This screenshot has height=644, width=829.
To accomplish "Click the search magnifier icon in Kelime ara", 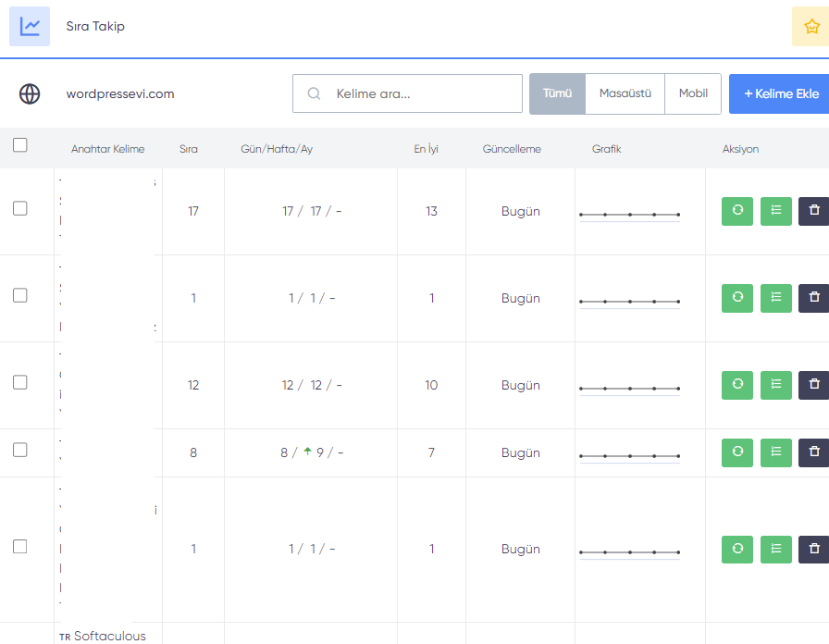I will (314, 93).
